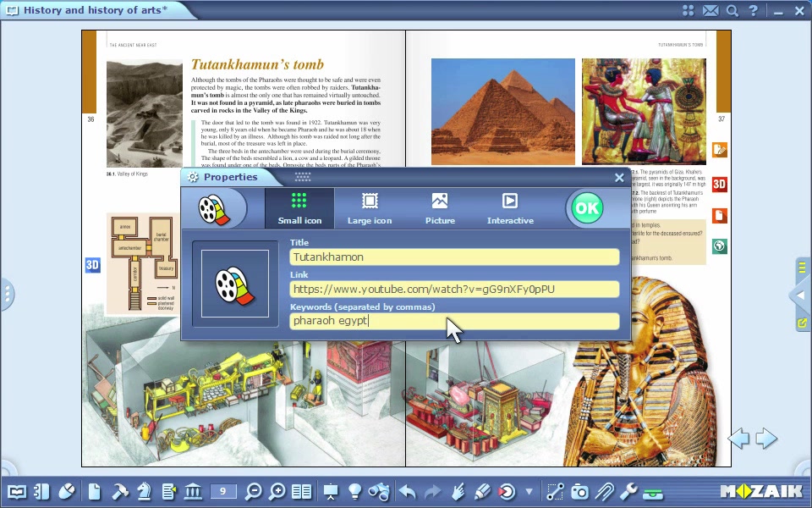Open the binoculars search tool
This screenshot has width=812, height=508.
379,491
